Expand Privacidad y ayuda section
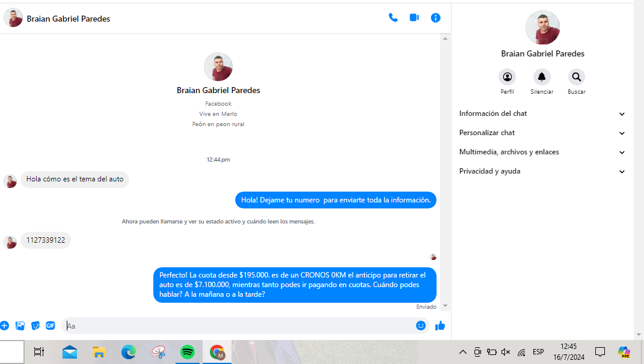 tap(542, 171)
